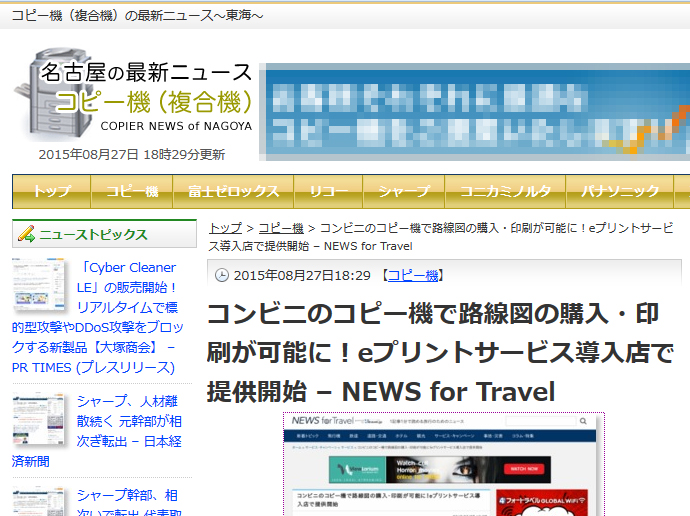
Task: Open the Cyber Cleaner LE article link
Action: (x=98, y=317)
